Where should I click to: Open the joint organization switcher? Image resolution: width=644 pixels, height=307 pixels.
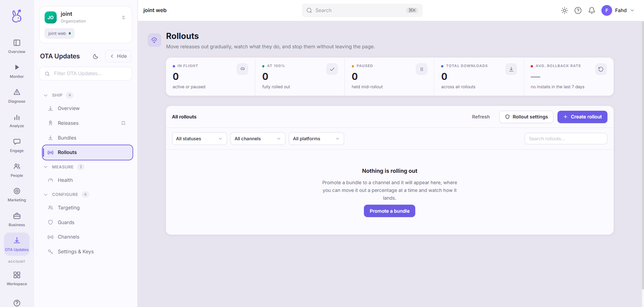click(x=86, y=17)
